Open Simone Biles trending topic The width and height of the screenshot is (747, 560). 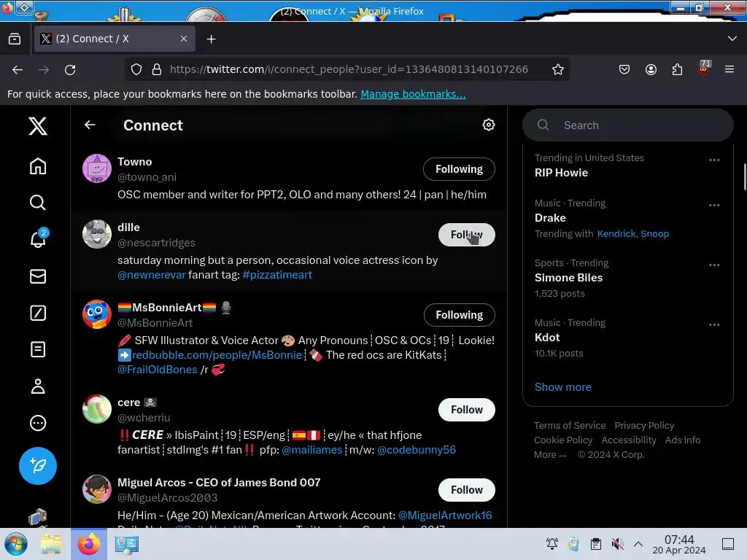568,278
